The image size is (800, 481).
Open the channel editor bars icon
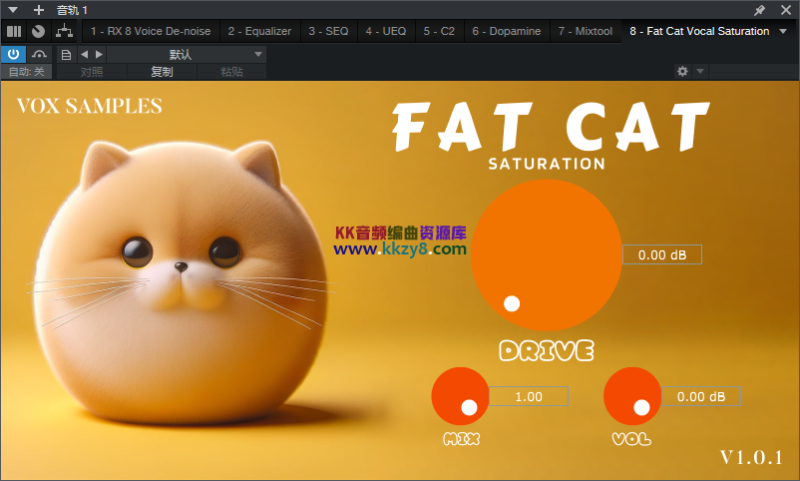14,31
